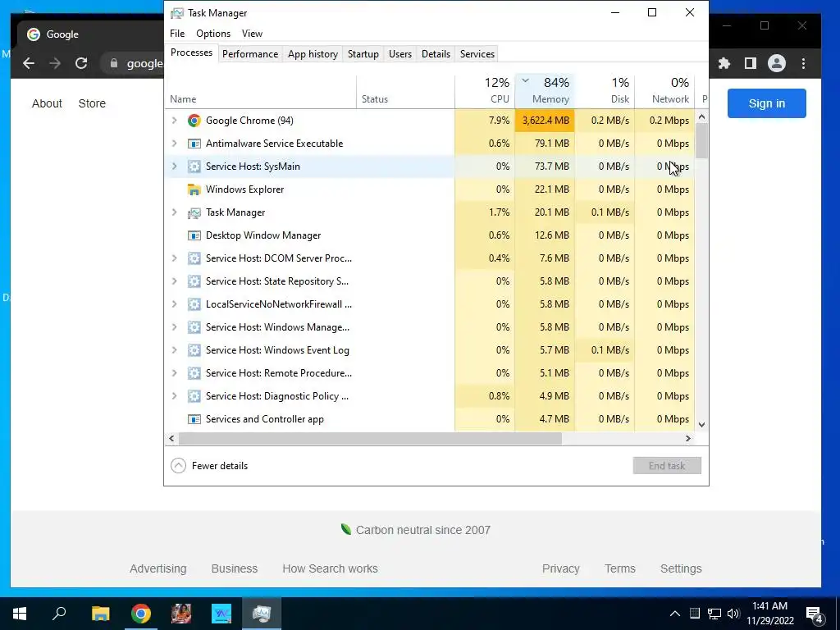Click the Windows Explorer folder icon in list
Viewport: 840px width, 630px height.
[x=194, y=189]
